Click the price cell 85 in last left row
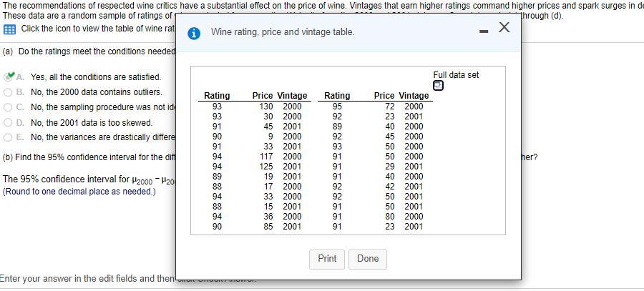This screenshot has width=644, height=291. click(268, 227)
